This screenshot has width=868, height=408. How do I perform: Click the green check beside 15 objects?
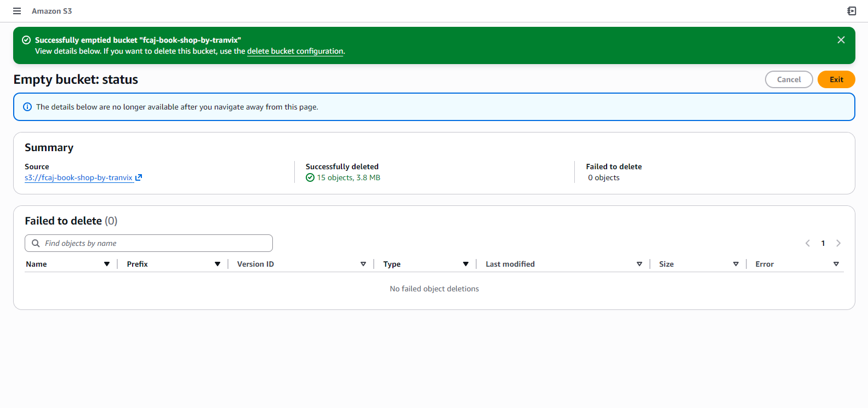click(310, 177)
